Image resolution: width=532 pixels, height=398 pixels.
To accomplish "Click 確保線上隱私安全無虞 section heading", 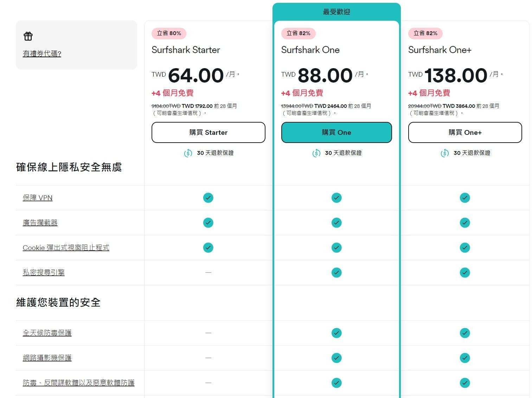I will pyautogui.click(x=69, y=167).
